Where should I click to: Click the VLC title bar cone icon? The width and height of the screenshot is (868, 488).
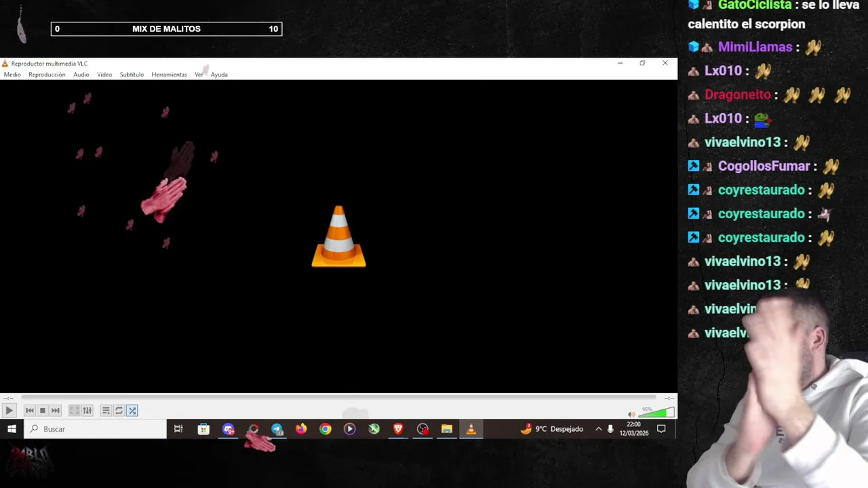[x=5, y=64]
